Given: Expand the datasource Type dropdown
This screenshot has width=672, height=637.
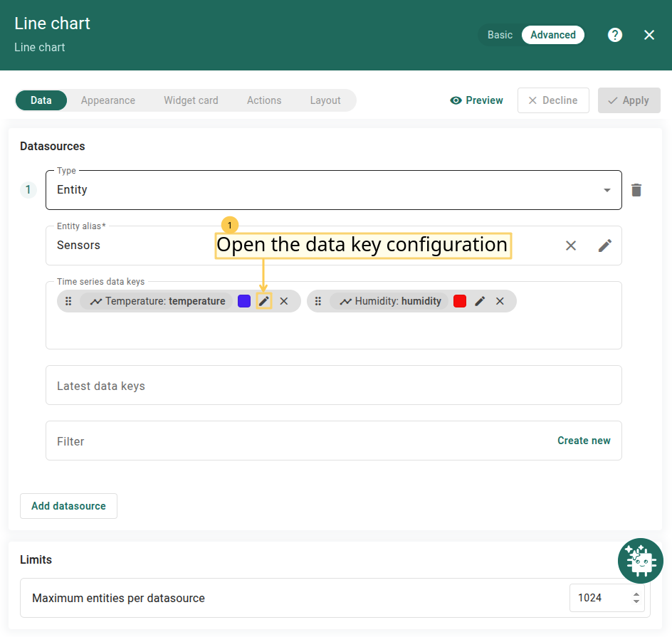Looking at the screenshot, I should [x=607, y=190].
